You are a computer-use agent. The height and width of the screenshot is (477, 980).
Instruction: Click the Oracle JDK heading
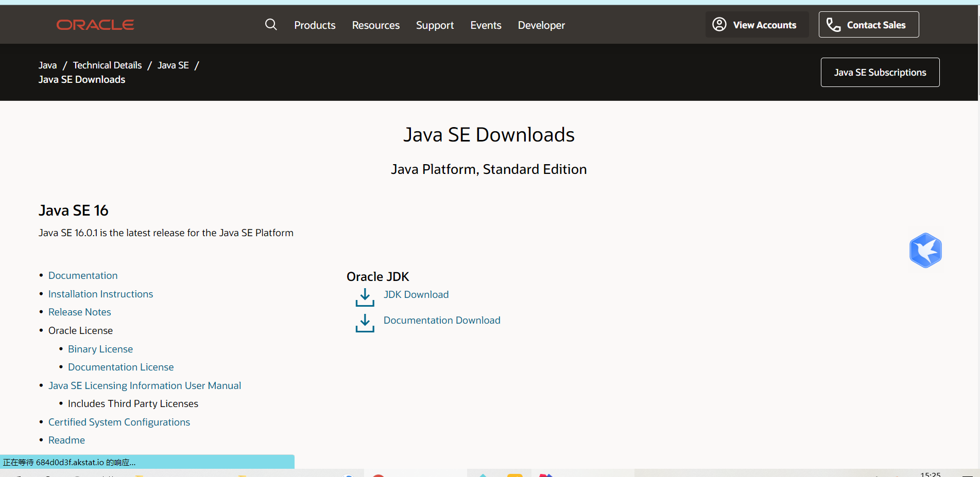pos(377,277)
